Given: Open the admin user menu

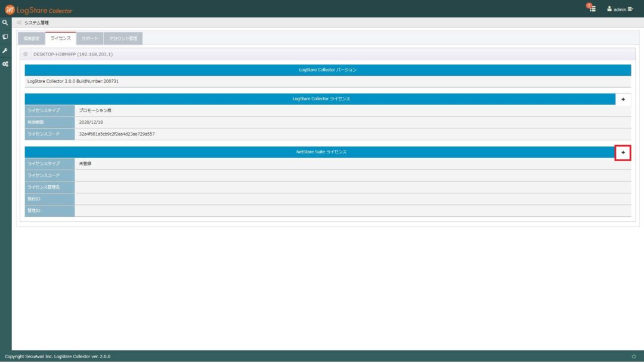Looking at the screenshot, I should 620,9.
